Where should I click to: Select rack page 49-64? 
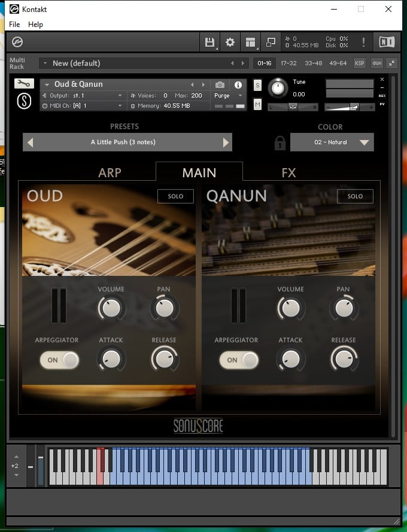click(x=338, y=63)
